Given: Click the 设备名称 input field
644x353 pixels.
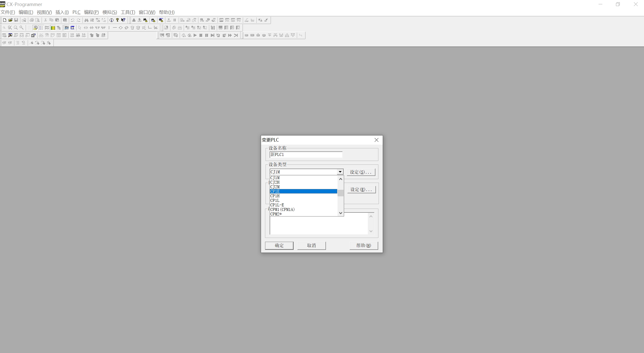Looking at the screenshot, I should [306, 155].
